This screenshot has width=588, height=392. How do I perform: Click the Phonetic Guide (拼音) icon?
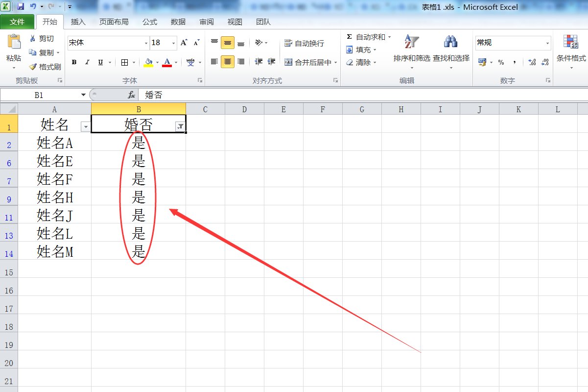pyautogui.click(x=190, y=62)
